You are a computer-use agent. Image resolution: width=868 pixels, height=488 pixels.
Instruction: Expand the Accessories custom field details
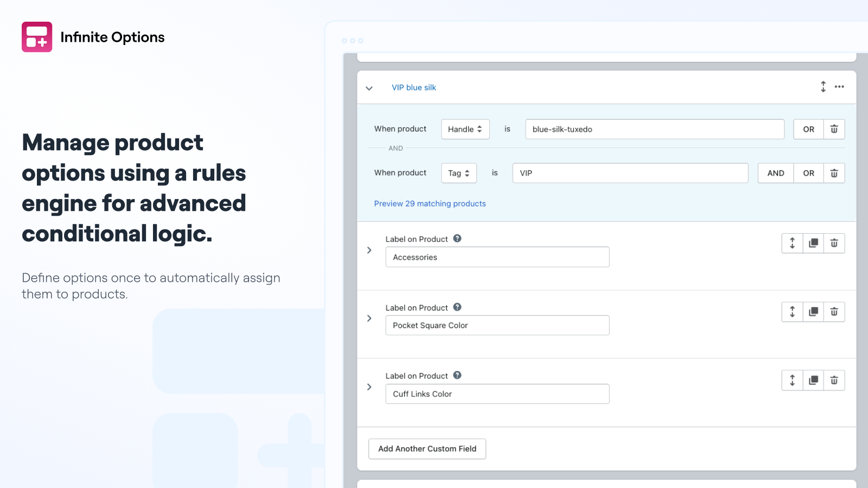tap(369, 250)
